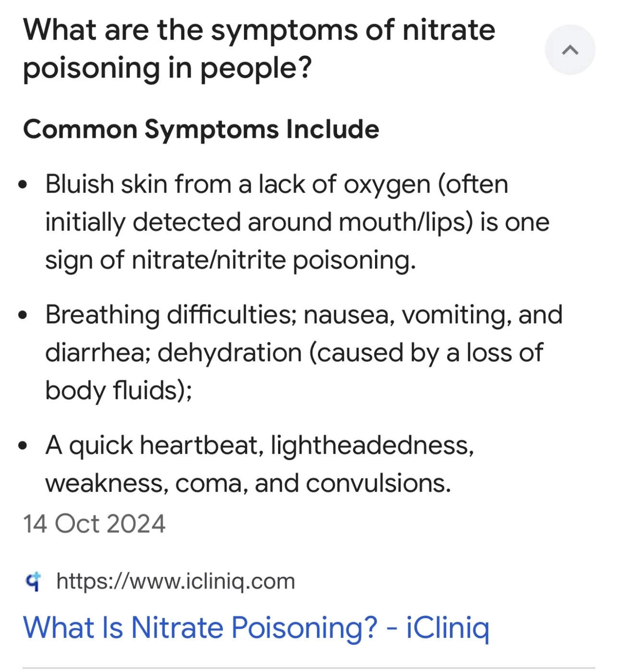618x672 pixels.
Task: Click the https://www.icliniq.com URL text
Action: click(x=175, y=581)
